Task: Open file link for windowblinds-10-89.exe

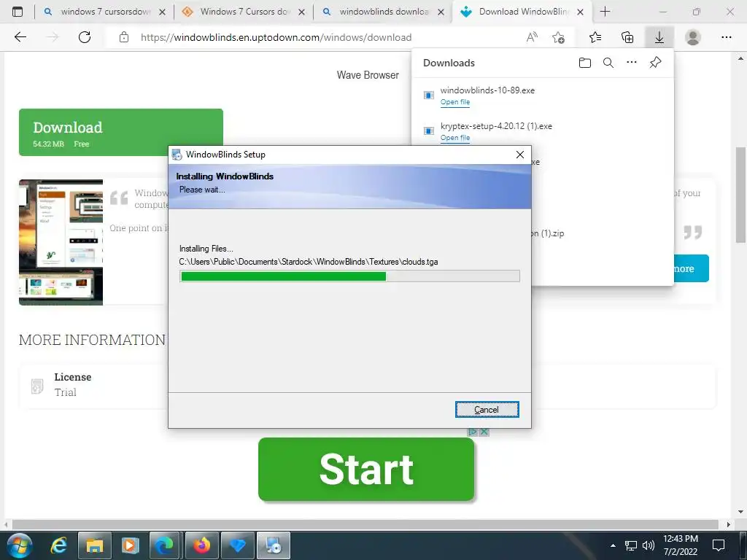Action: click(x=455, y=102)
